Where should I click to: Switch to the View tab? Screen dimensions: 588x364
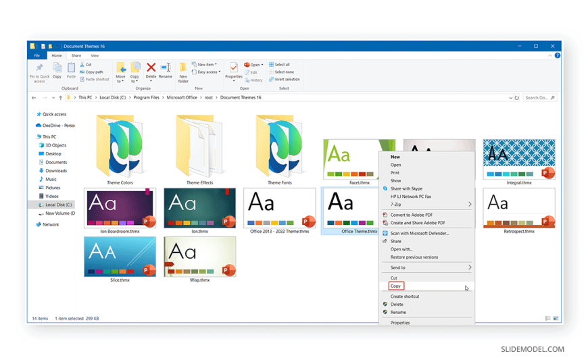point(95,55)
